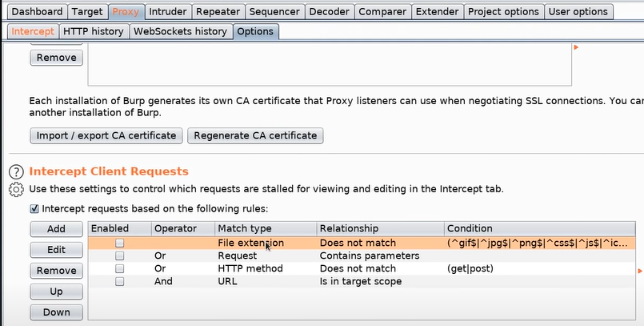This screenshot has height=326, width=644.
Task: Move the selected rule Down
Action: [56, 312]
